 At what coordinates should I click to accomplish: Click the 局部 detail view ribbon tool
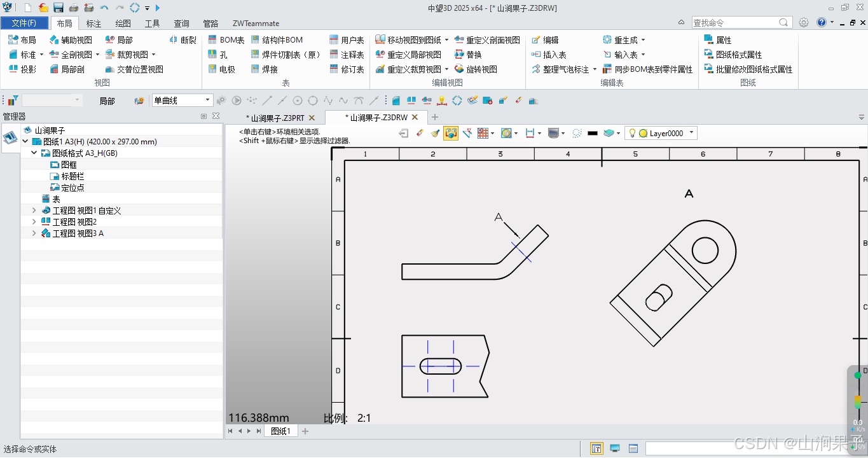coord(119,39)
